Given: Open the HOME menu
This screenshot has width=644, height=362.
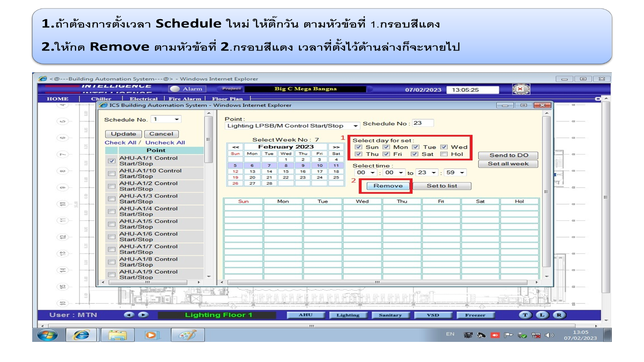Looking at the screenshot, I should [x=58, y=99].
